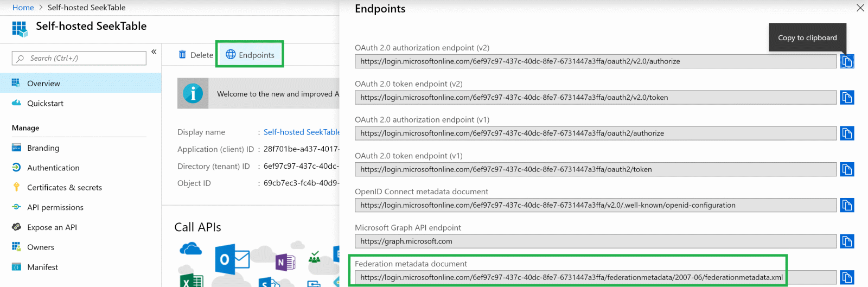Click the Outlook icon in Call APIs
The image size is (868, 287).
(x=232, y=260)
